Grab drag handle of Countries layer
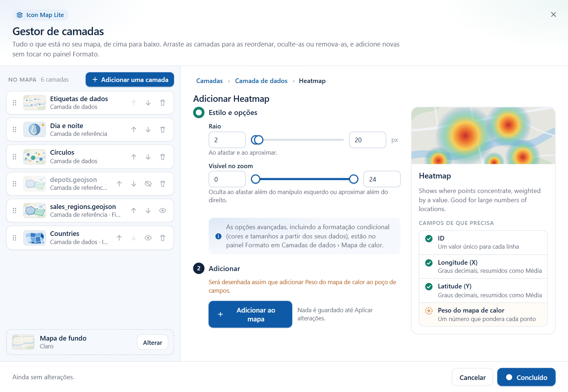This screenshot has width=568, height=392. 15,238
